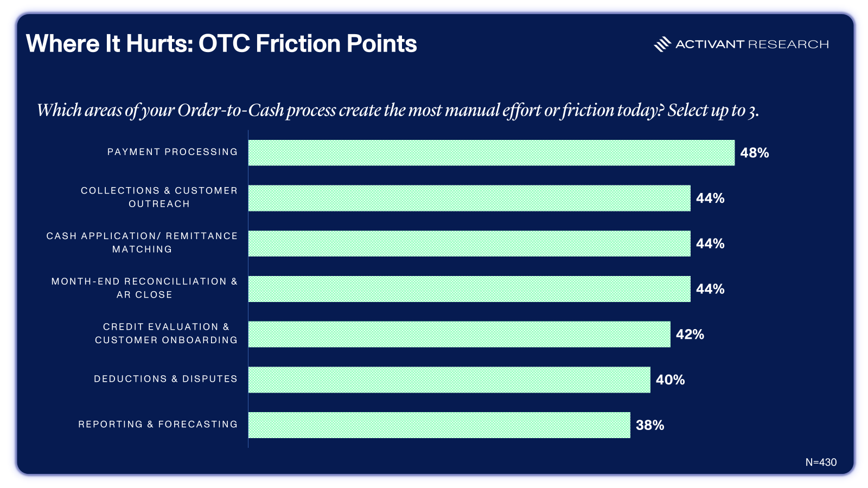Click the REPORTING & FORECASTING category label
868x488 pixels.
click(x=158, y=424)
